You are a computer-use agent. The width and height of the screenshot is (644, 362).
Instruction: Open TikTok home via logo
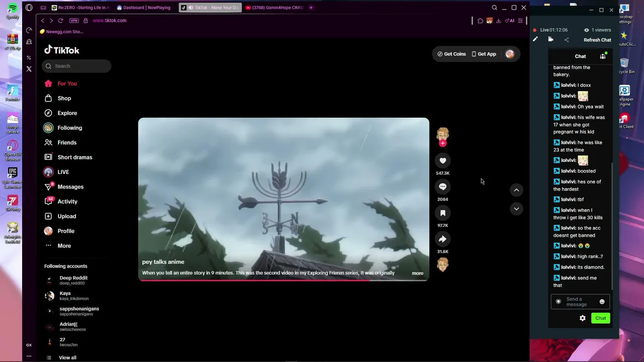point(62,50)
